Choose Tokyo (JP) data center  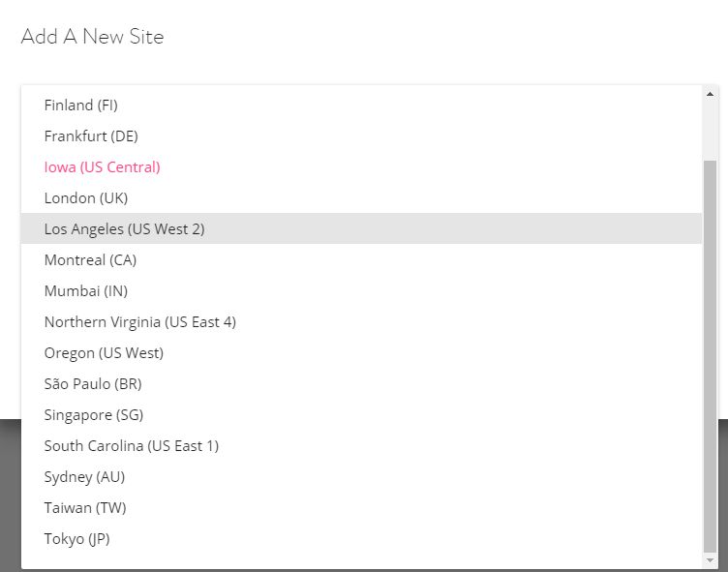(77, 538)
